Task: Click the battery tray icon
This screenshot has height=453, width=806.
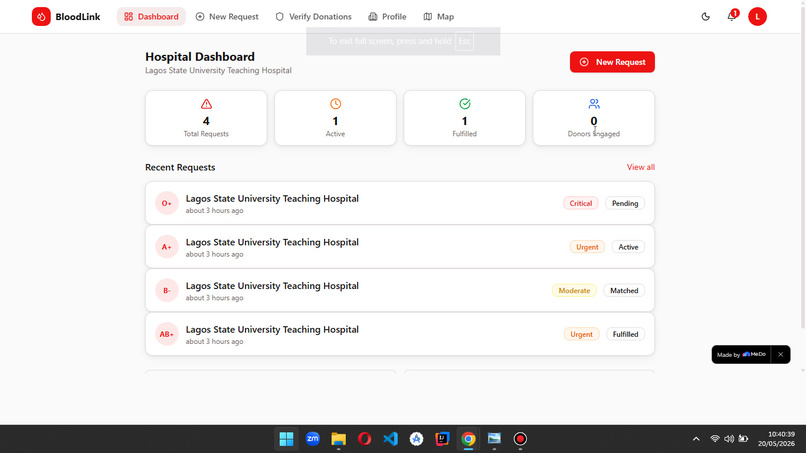Action: (x=743, y=439)
